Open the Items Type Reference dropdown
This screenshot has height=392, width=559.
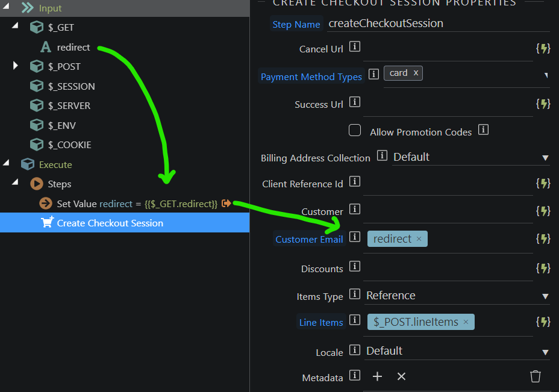[x=458, y=296]
